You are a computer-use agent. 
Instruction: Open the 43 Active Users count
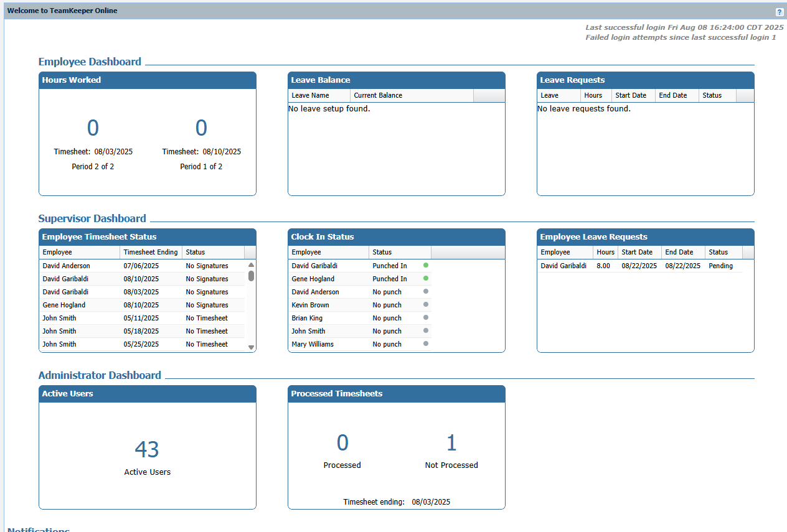click(x=147, y=449)
